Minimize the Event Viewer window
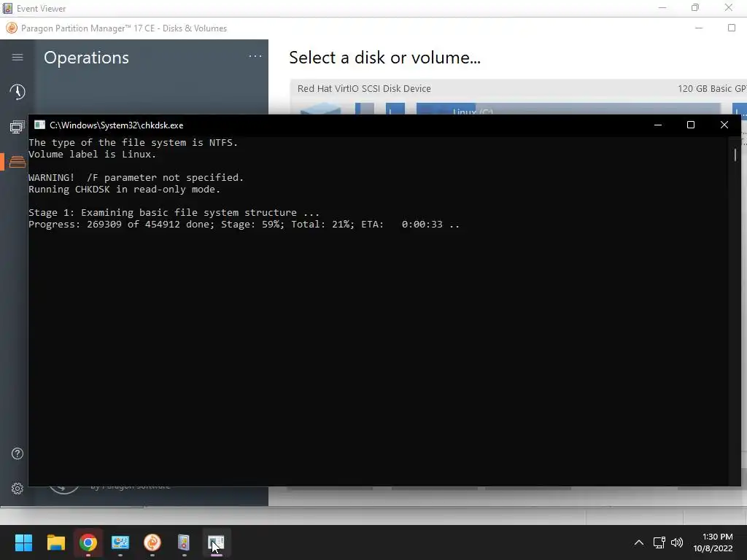The width and height of the screenshot is (747, 560). [662, 7]
